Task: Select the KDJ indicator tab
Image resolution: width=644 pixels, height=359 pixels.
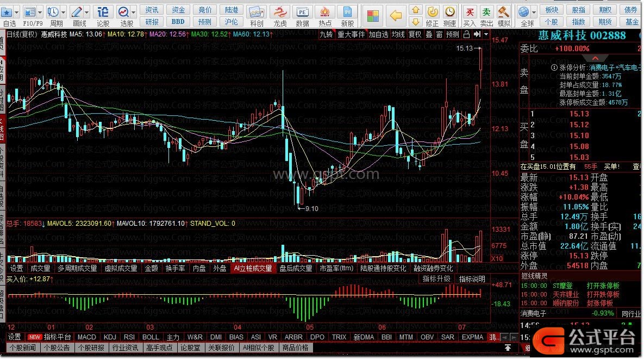Action: tap(110, 337)
